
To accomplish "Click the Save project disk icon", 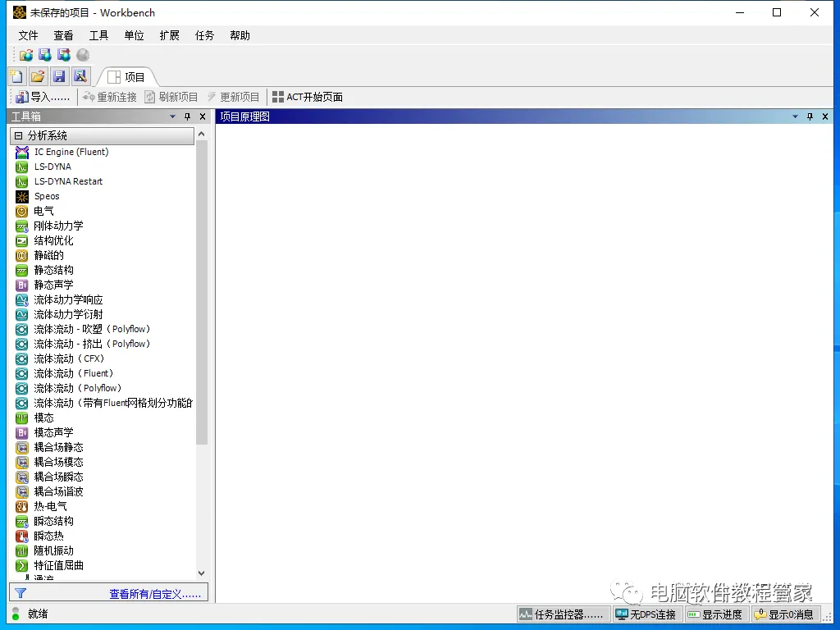I will tap(59, 76).
